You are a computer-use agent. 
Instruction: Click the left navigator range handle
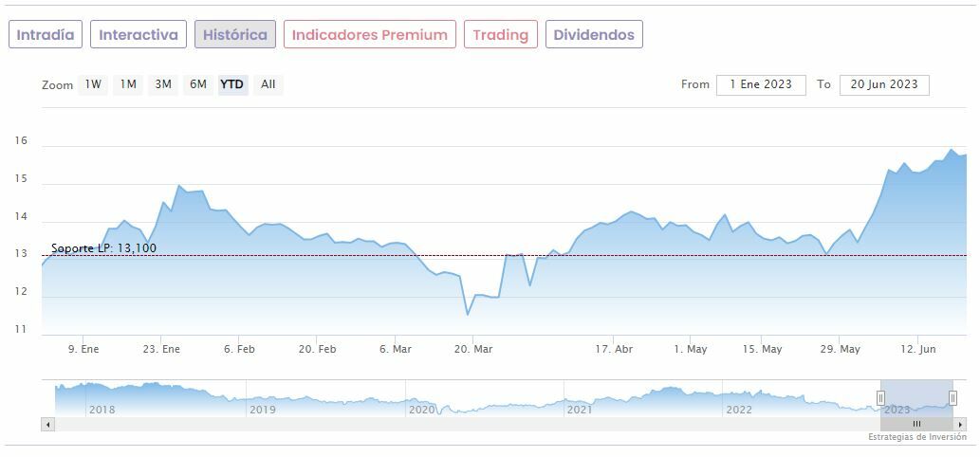click(880, 398)
